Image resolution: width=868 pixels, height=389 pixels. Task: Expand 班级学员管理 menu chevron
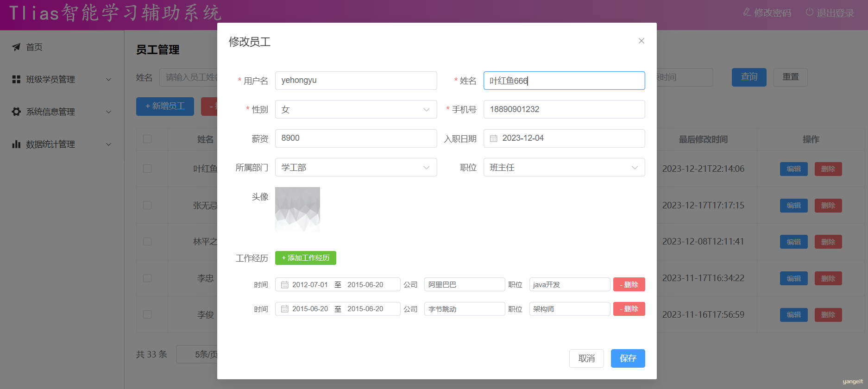pyautogui.click(x=108, y=80)
